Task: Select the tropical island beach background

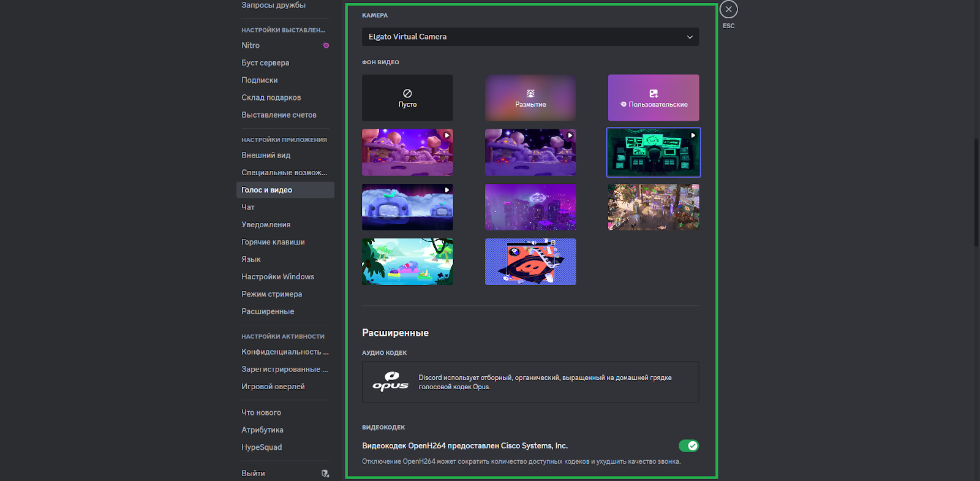Action: coord(407,262)
